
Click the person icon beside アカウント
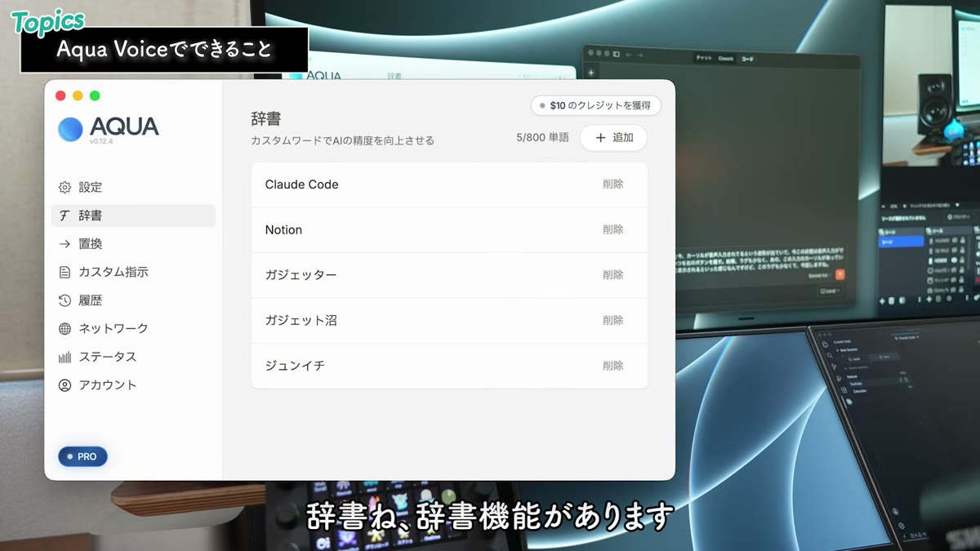pos(65,384)
